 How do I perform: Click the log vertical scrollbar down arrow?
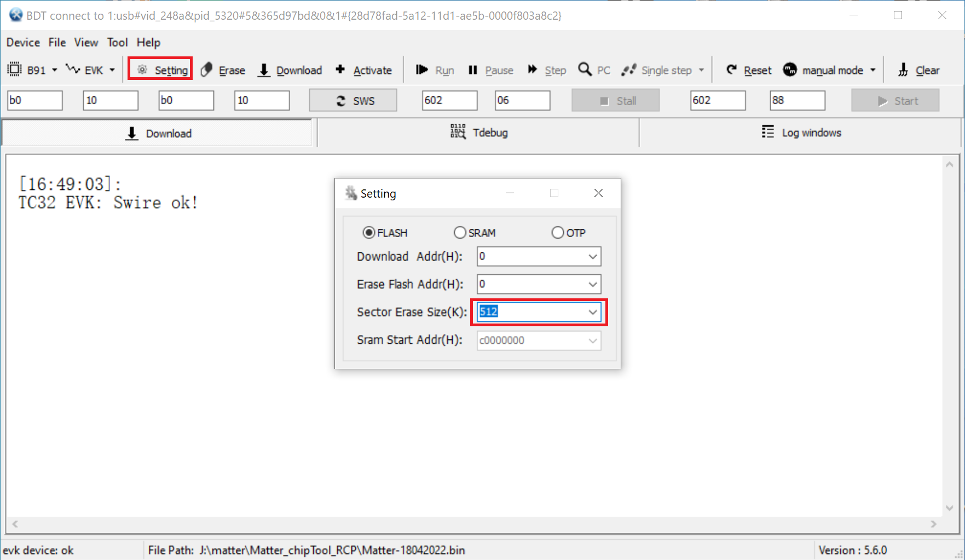(950, 509)
